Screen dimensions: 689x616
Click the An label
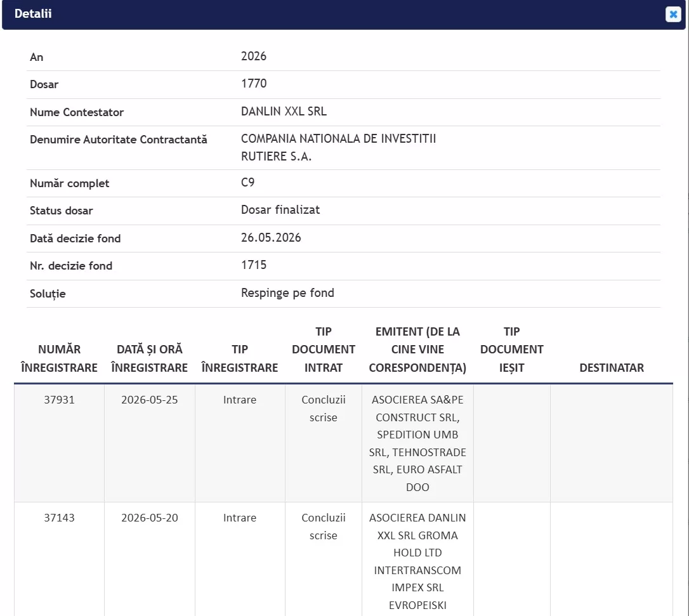(36, 57)
